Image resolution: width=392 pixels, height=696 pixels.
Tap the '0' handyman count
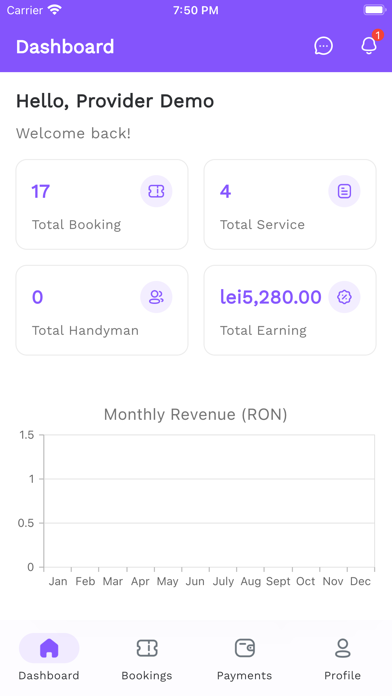click(x=37, y=297)
